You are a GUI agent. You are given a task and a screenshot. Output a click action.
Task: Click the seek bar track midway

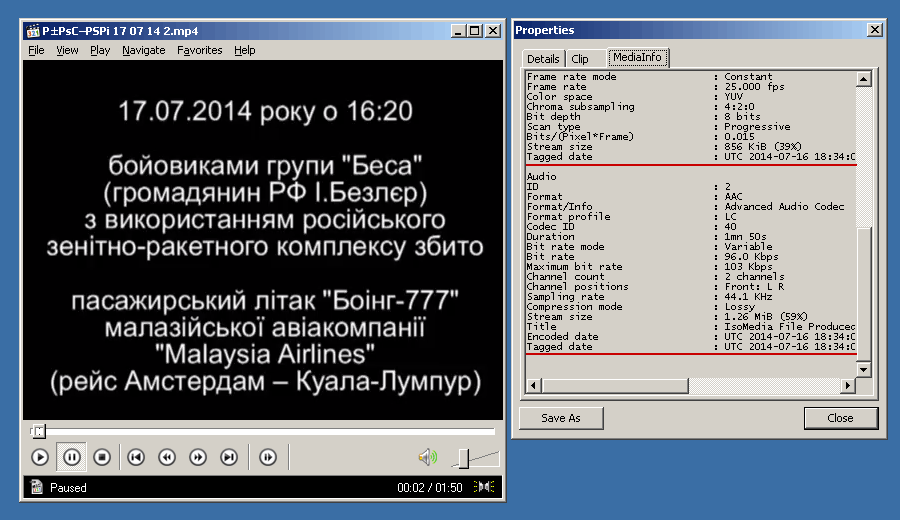click(x=263, y=430)
